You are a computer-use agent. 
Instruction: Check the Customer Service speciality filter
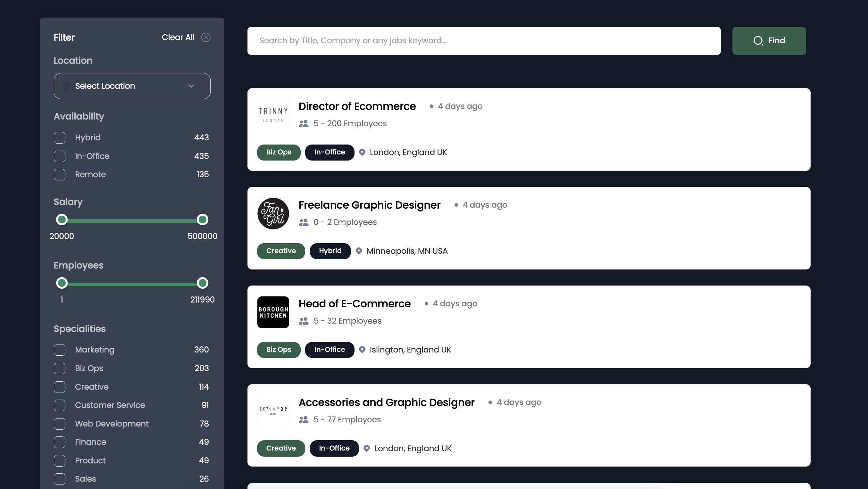[60, 405]
